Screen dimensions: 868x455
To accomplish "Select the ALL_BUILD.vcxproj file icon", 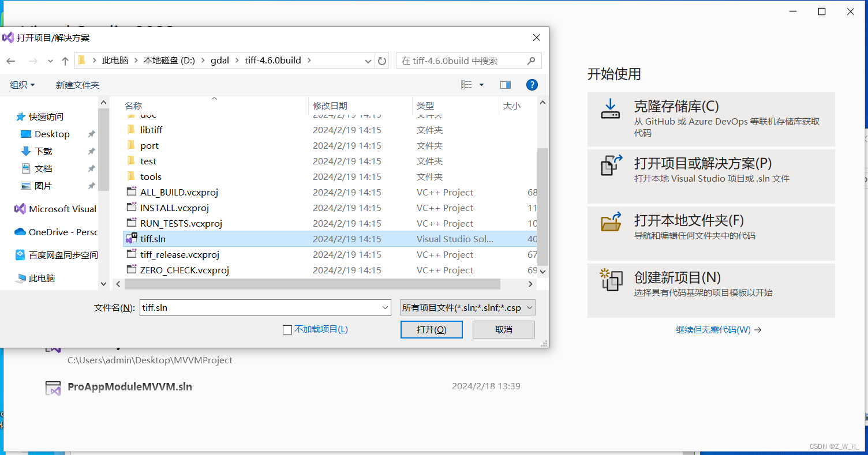I will (x=131, y=192).
